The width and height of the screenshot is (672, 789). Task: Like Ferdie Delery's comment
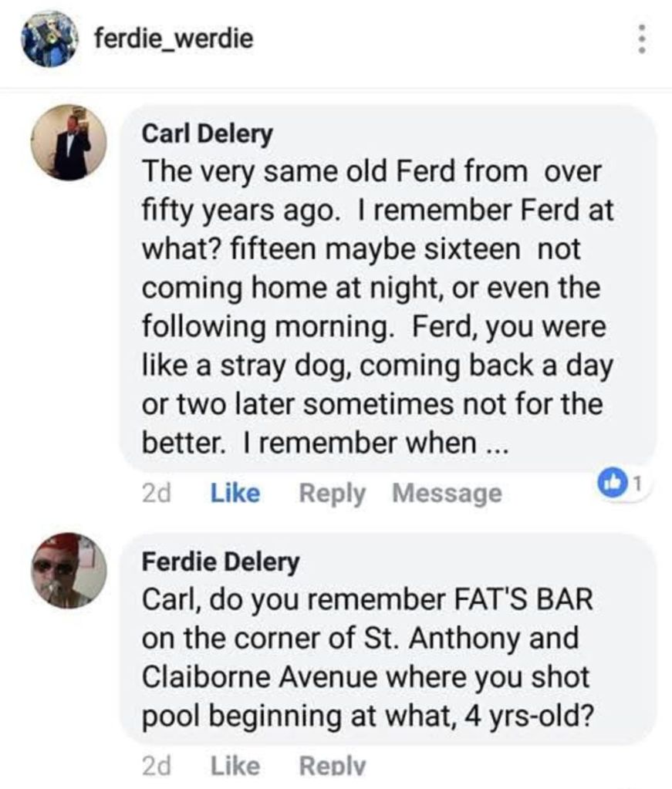click(x=235, y=765)
